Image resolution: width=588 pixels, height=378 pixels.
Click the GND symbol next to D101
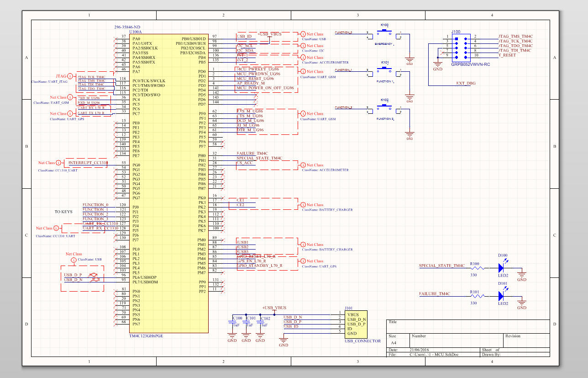[522, 303]
